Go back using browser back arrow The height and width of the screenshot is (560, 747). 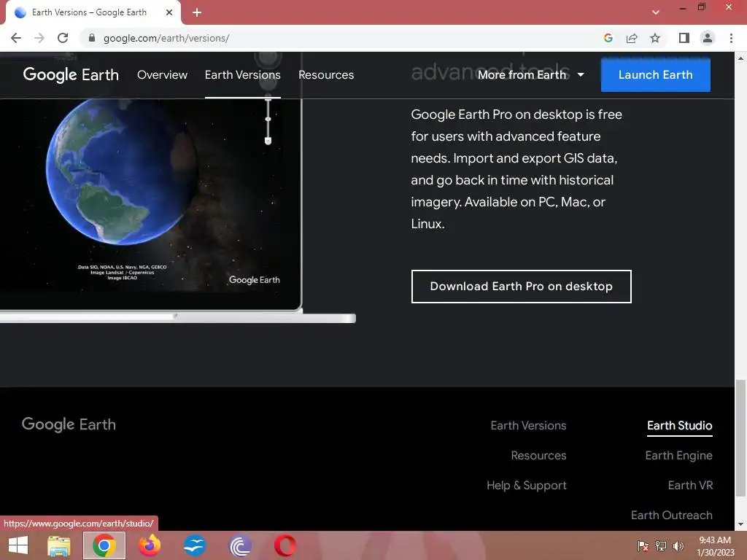coord(16,38)
